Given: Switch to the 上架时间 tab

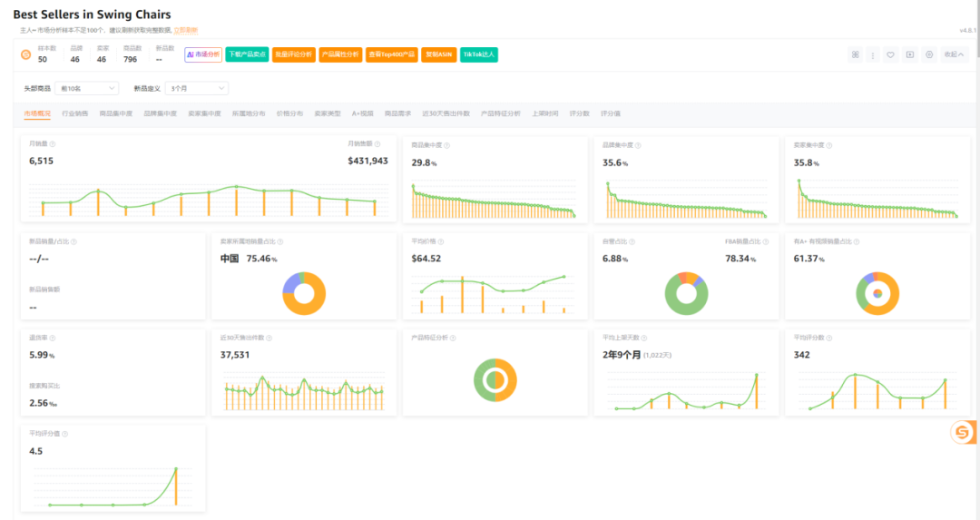Looking at the screenshot, I should pos(545,113).
